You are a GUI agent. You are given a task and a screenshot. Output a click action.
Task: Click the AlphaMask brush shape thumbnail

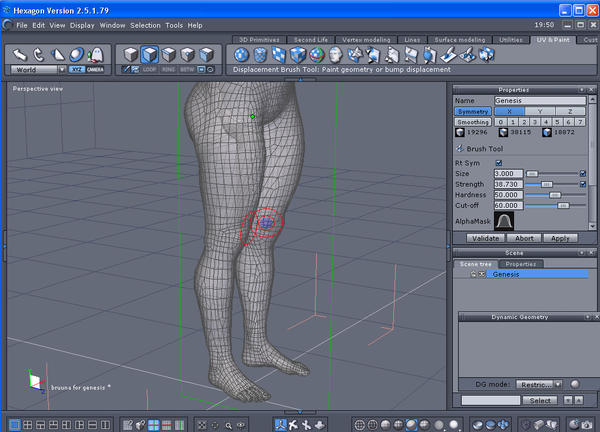point(505,221)
